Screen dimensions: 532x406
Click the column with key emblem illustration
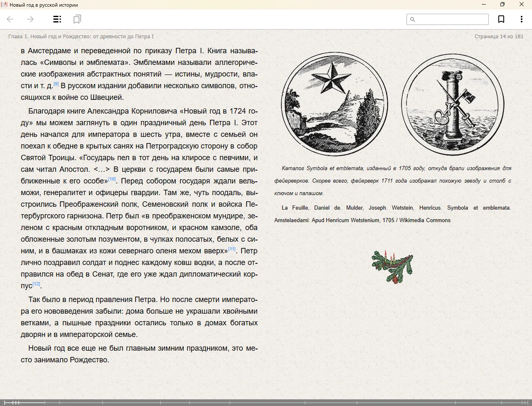tap(453, 104)
